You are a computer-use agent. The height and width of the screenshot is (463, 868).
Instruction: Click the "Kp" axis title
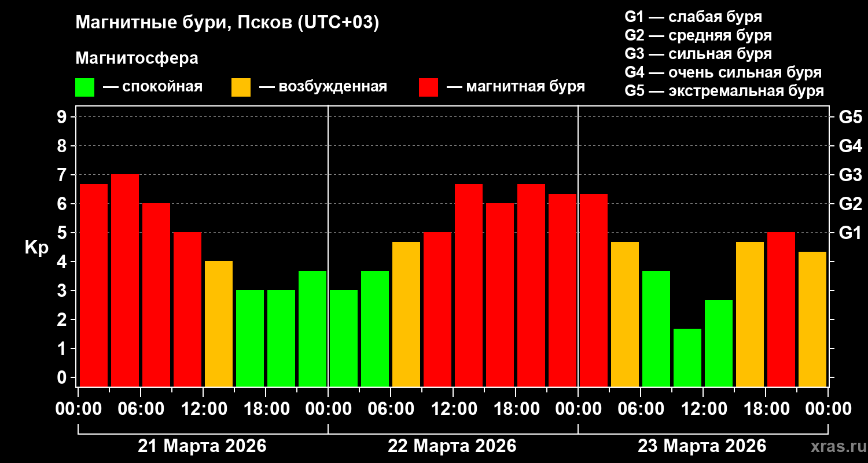pos(36,247)
